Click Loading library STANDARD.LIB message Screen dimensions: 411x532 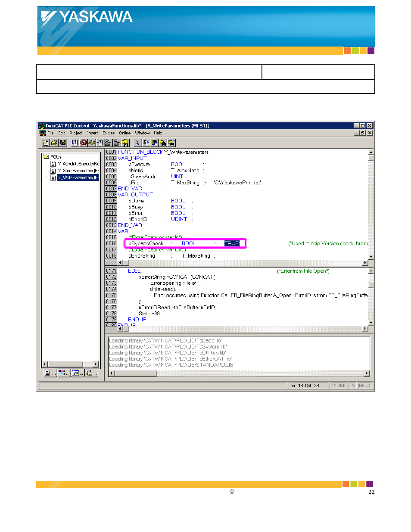(x=172, y=365)
